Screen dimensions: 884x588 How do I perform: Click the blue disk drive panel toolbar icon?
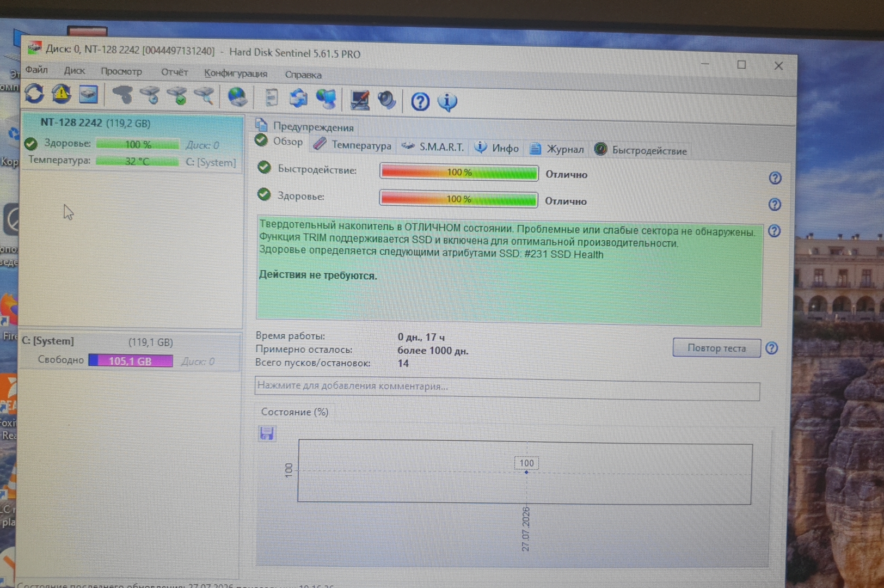point(88,94)
